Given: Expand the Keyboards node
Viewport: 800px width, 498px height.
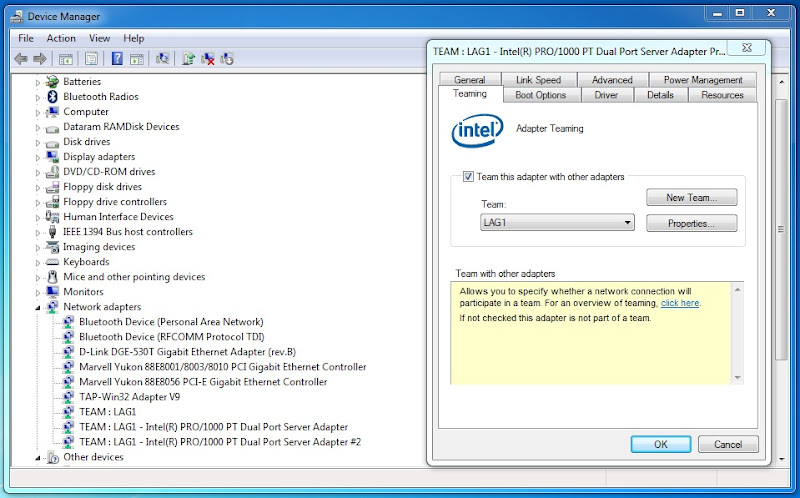Looking at the screenshot, I should click(x=37, y=263).
